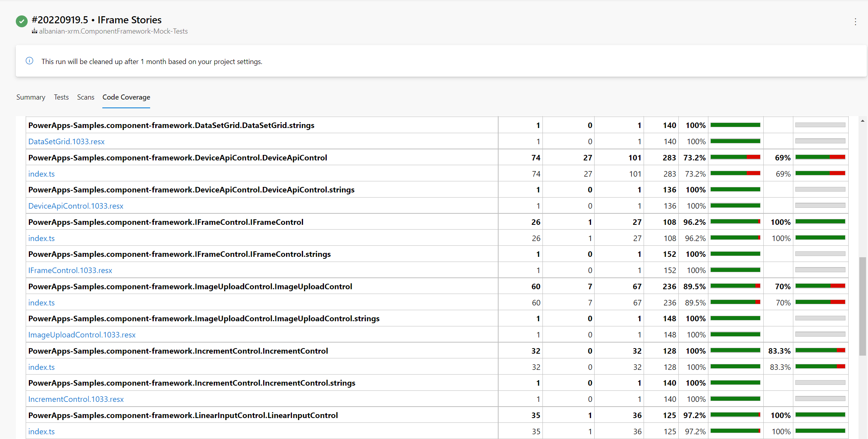Click the bold 83.3% IncrementControl branch value
This screenshot has height=439, width=868.
[780, 351]
